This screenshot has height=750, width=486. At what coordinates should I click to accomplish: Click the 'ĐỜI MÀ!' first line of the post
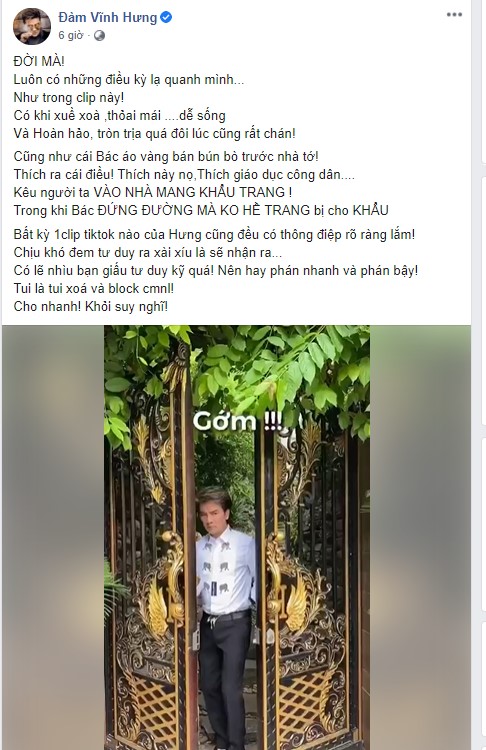(x=39, y=62)
